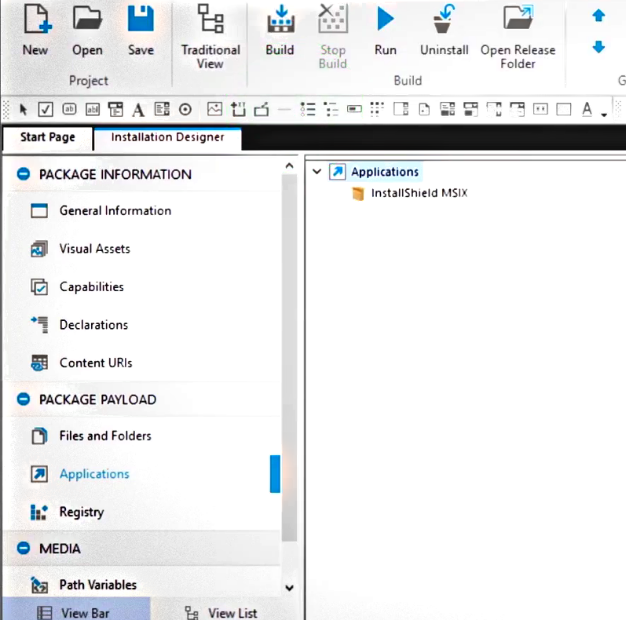Click the sidebar scroll-down chevron

(289, 588)
